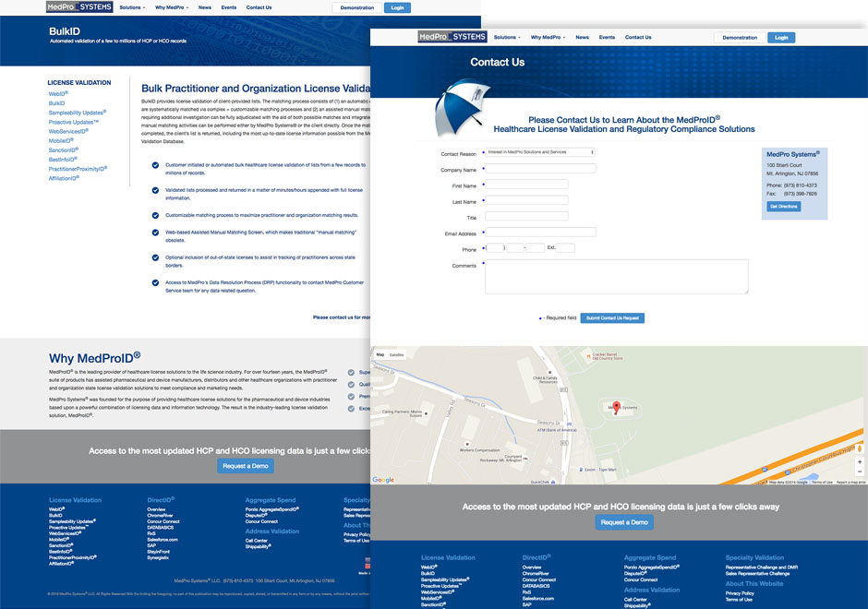Open StayinFront in the BulkID page footer
Image resolution: width=868 pixels, height=609 pixels.
pyautogui.click(x=158, y=552)
